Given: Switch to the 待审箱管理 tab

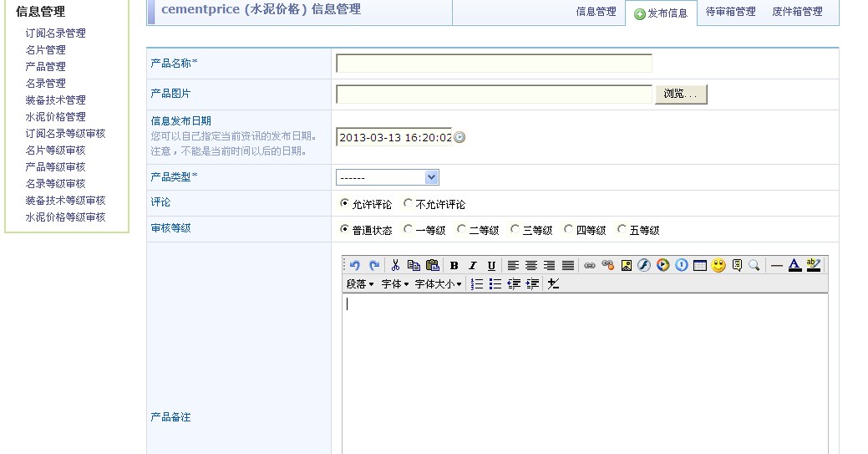Looking at the screenshot, I should [730, 12].
